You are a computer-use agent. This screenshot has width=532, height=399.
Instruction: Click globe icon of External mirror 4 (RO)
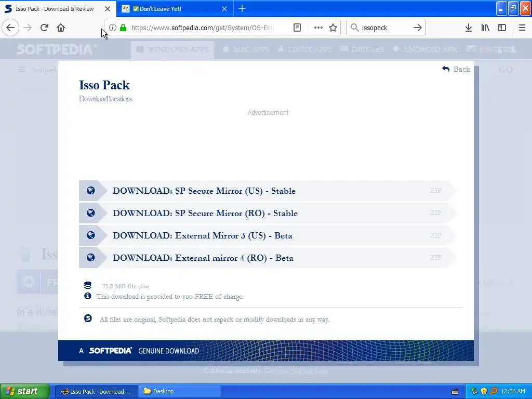90,258
